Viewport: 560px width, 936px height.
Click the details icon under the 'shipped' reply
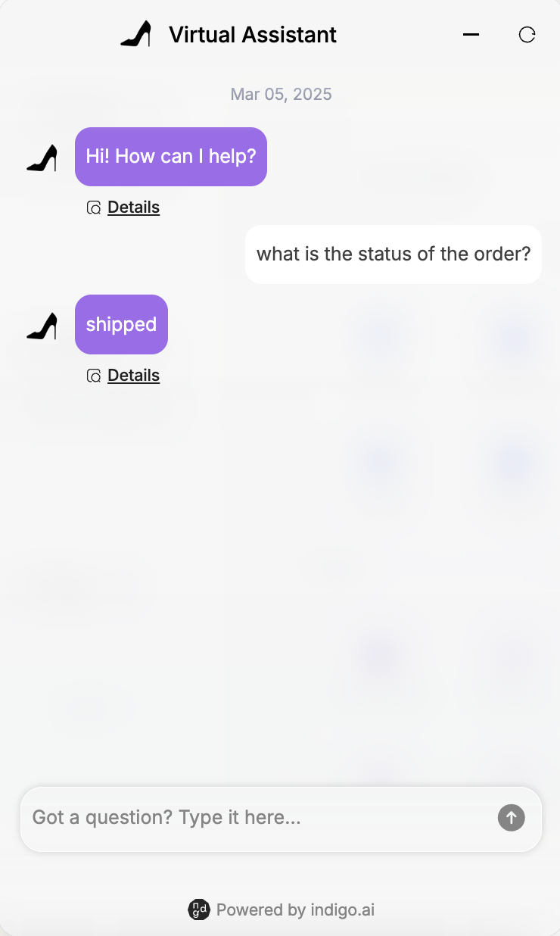point(94,376)
